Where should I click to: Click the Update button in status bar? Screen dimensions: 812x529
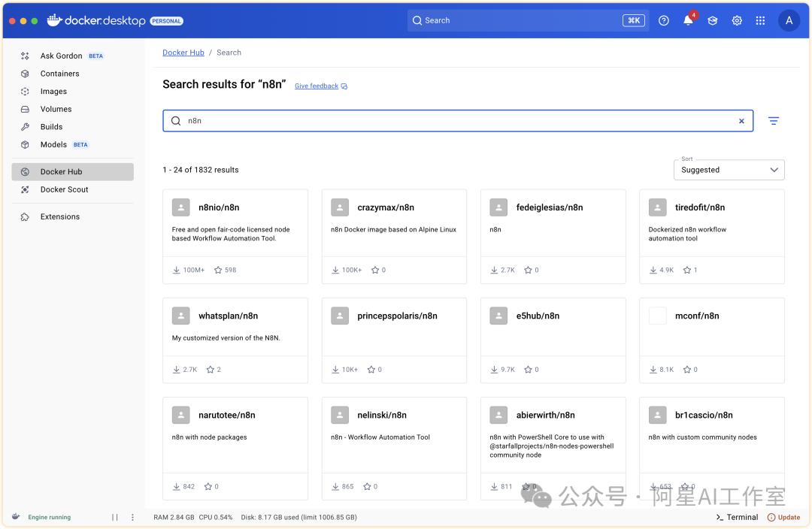pyautogui.click(x=783, y=517)
